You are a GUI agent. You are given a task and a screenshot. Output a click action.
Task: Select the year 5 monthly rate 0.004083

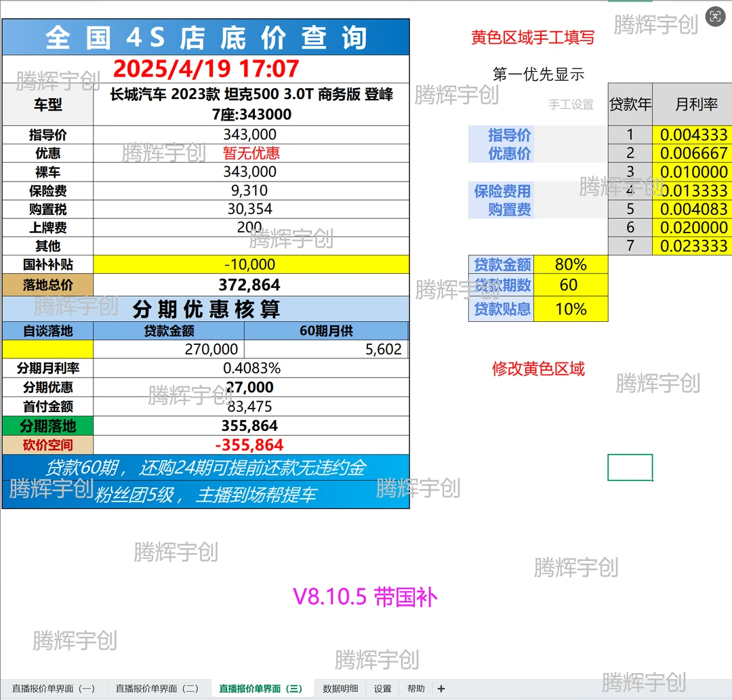[693, 209]
